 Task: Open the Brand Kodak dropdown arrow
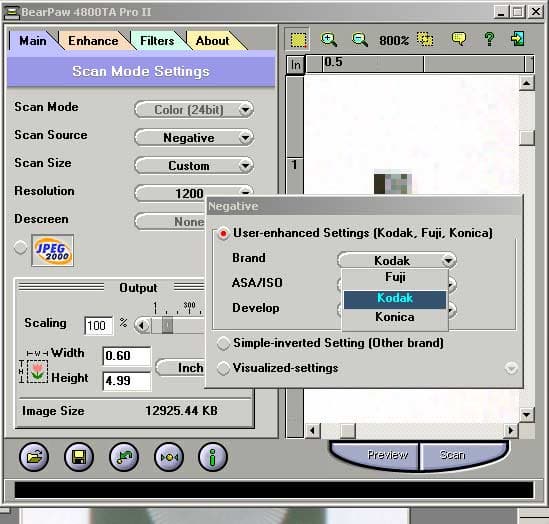pos(448,260)
